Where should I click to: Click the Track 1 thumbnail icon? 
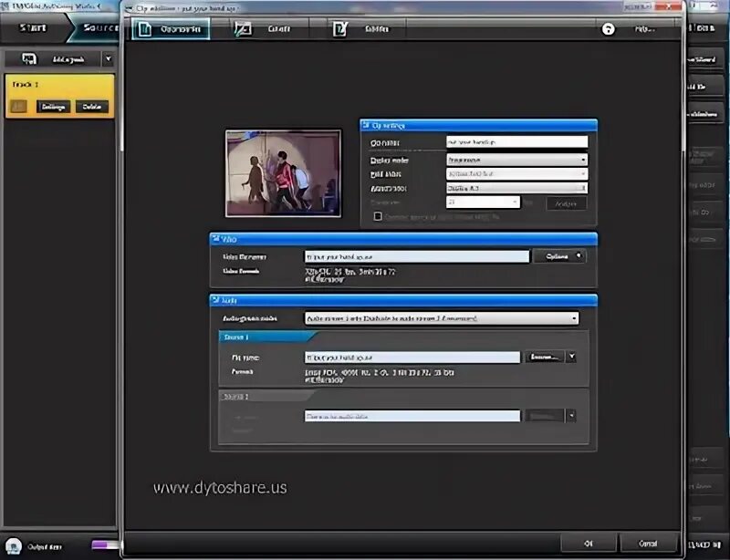pyautogui.click(x=18, y=107)
